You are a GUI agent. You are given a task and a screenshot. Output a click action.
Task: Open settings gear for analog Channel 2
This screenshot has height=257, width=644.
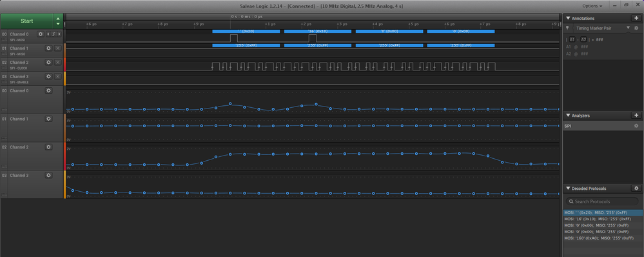pyautogui.click(x=48, y=147)
